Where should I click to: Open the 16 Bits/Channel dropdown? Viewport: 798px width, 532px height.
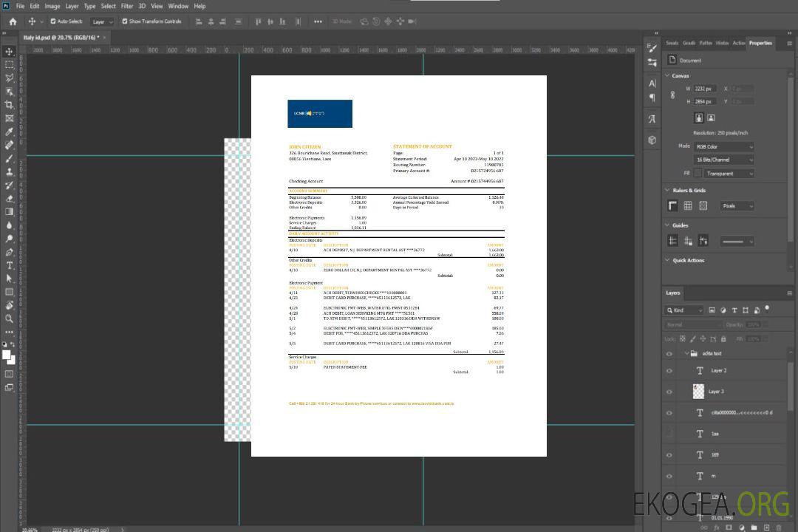723,160
